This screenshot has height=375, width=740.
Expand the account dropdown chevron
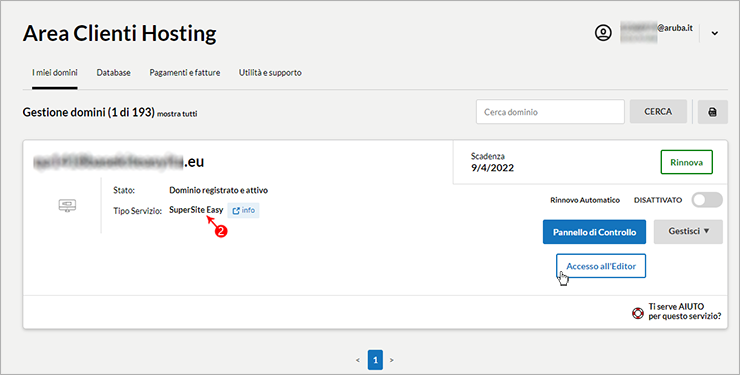click(715, 33)
